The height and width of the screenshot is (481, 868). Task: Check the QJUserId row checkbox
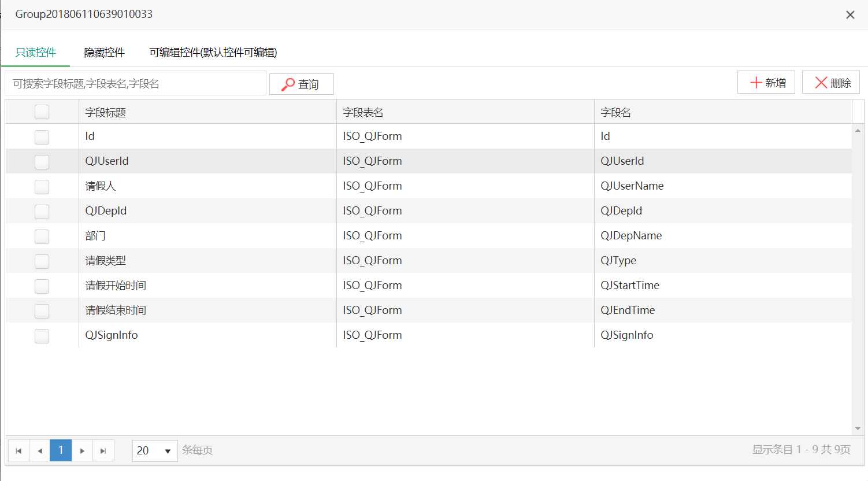[x=42, y=161]
